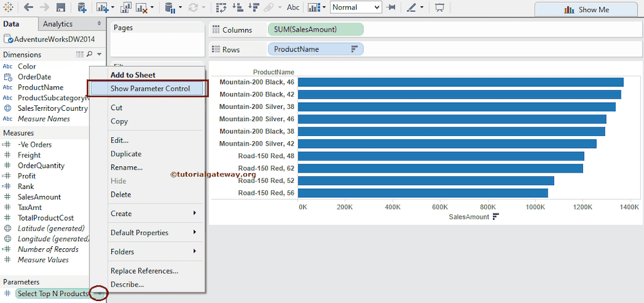The height and width of the screenshot is (303, 644).
Task: Click the Swap rows and columns icon
Action: pyautogui.click(x=221, y=8)
